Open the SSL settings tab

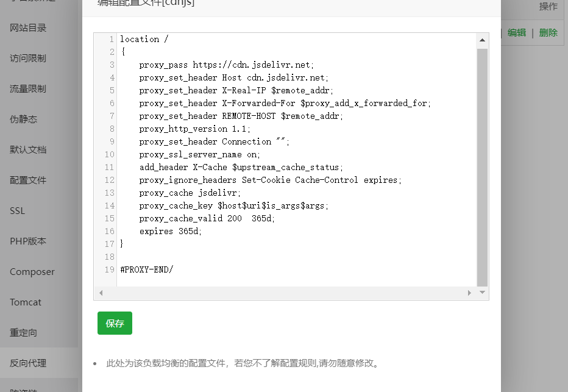coord(17,211)
